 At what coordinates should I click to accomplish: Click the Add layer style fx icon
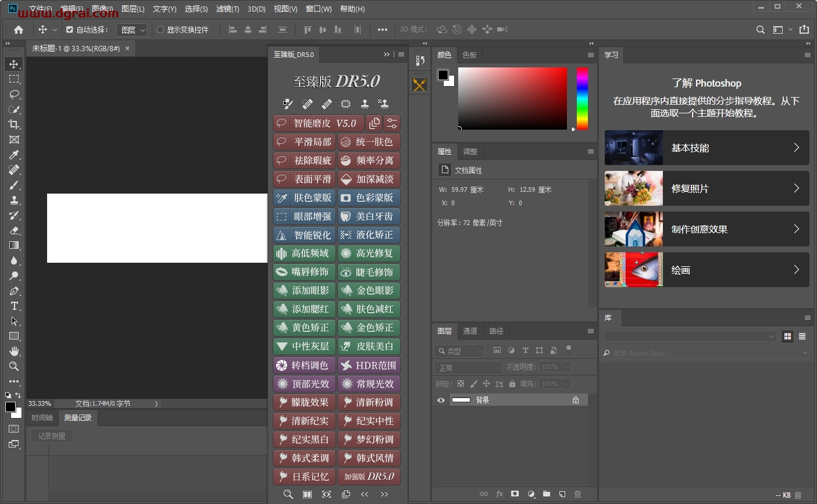click(x=500, y=494)
